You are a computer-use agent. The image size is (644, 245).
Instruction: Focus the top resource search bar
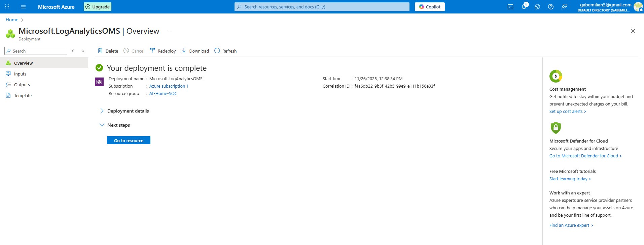(322, 7)
